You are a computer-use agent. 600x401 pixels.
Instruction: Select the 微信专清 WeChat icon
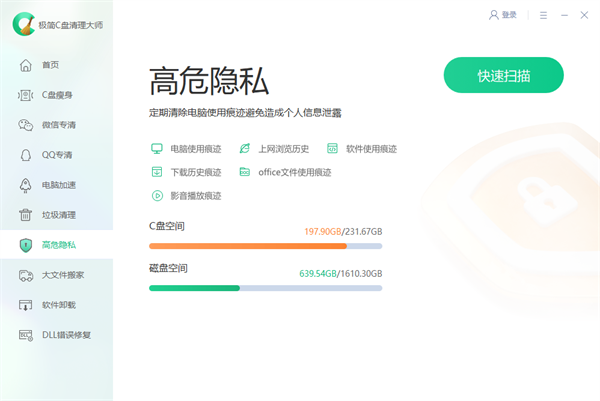(25, 125)
